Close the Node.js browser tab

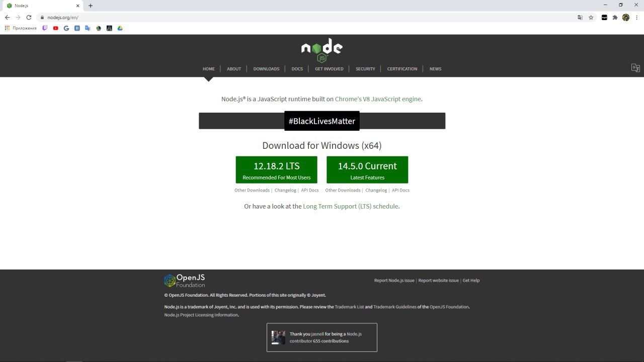pyautogui.click(x=77, y=6)
